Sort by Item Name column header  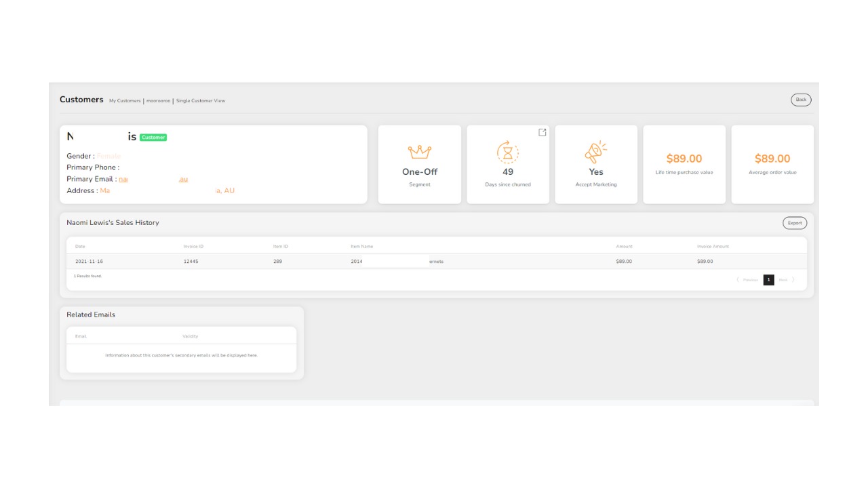pyautogui.click(x=361, y=246)
